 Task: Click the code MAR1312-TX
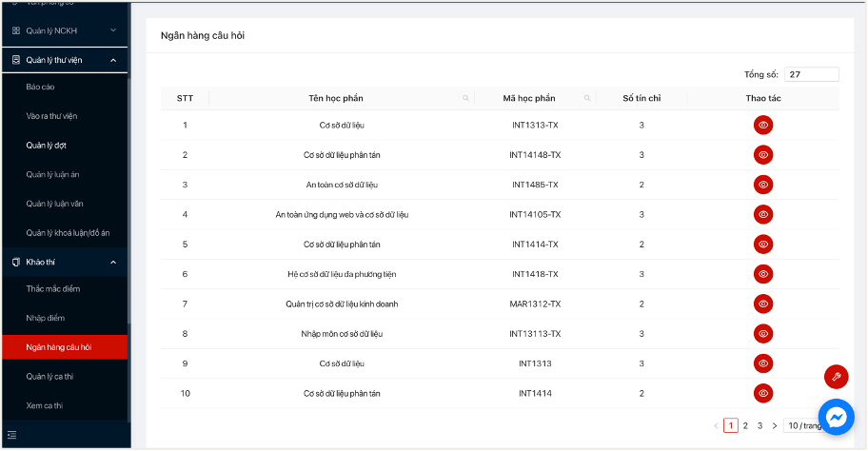click(x=535, y=304)
